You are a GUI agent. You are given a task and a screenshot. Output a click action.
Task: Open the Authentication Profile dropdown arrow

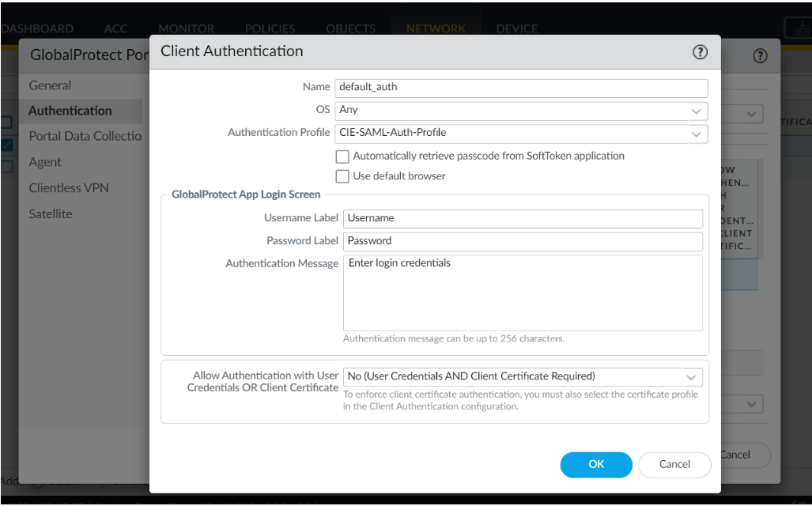(x=696, y=134)
